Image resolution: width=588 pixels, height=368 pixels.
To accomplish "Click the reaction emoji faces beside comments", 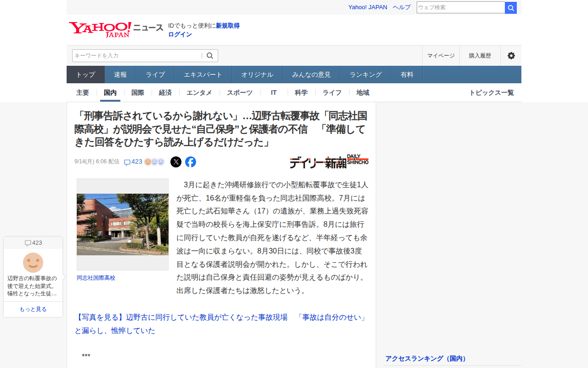I will pos(154,162).
